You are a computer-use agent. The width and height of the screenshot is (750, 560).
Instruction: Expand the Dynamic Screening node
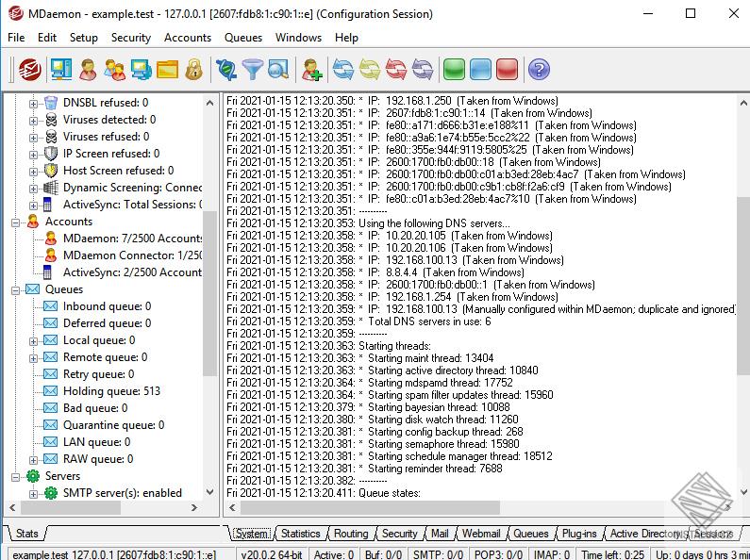(x=33, y=189)
